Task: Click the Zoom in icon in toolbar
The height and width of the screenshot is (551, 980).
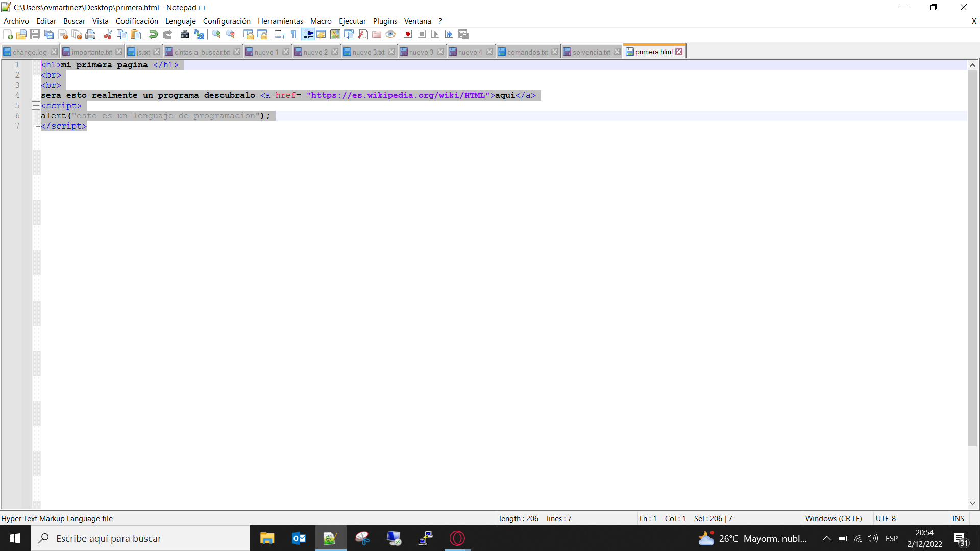Action: tap(216, 34)
